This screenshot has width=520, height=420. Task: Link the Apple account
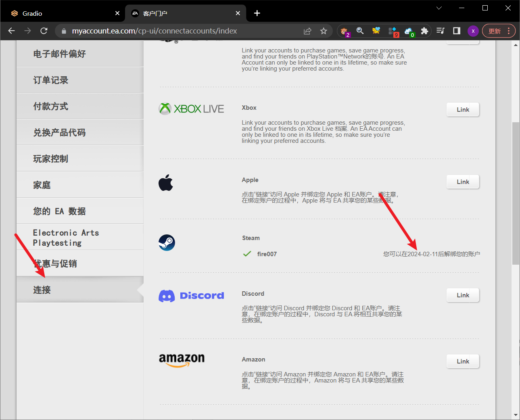[x=463, y=182]
